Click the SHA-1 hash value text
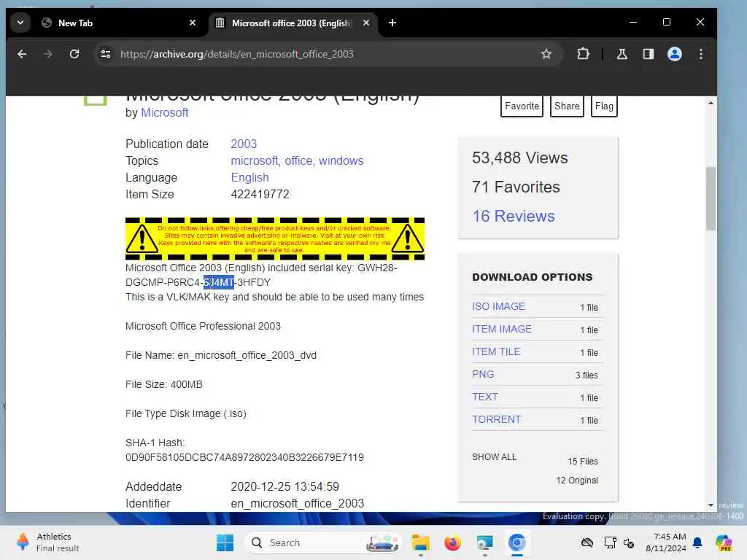747x560 pixels. click(244, 458)
